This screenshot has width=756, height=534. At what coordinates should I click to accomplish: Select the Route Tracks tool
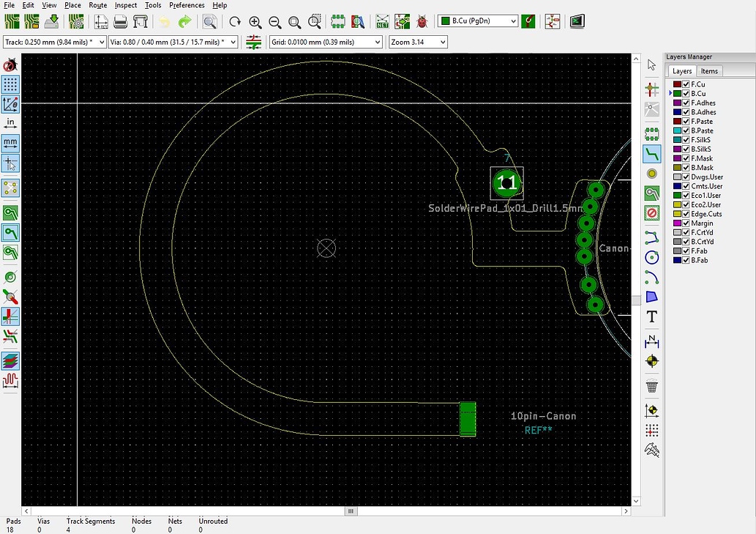click(x=651, y=154)
